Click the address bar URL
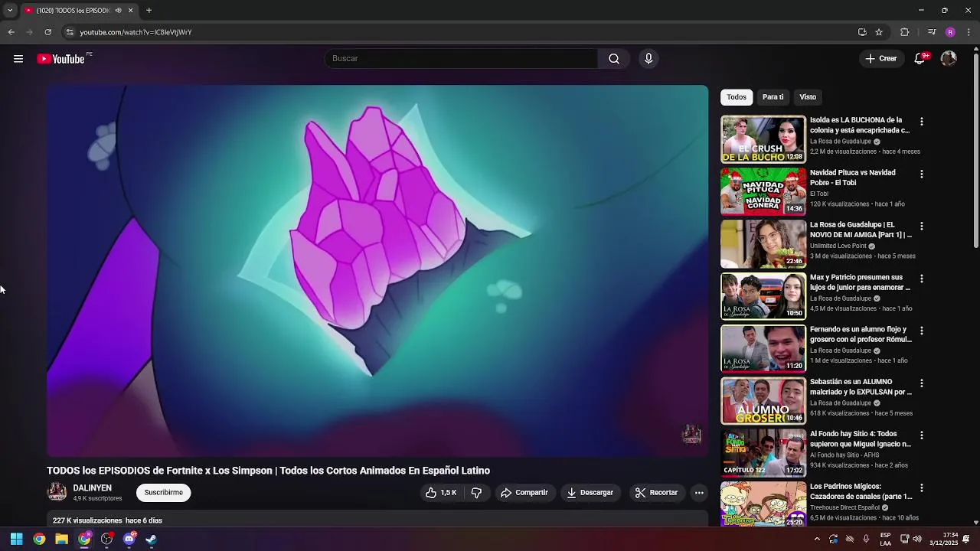This screenshot has height=551, width=980. 136,32
